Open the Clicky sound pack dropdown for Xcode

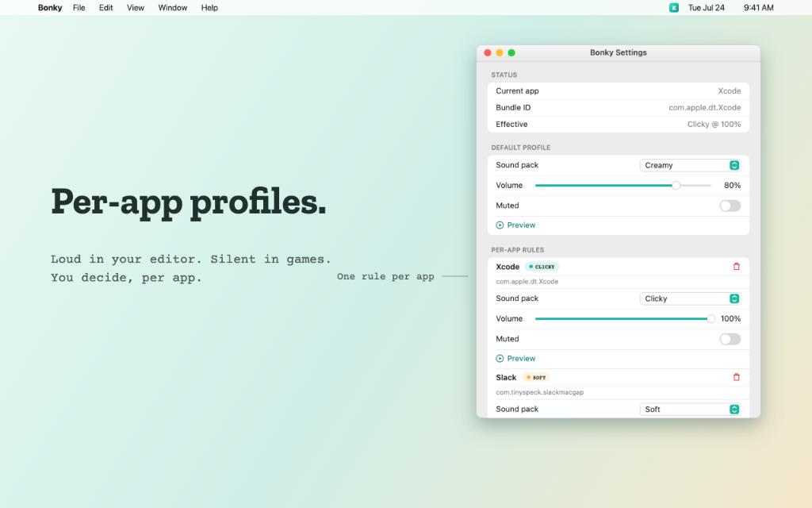coord(691,298)
